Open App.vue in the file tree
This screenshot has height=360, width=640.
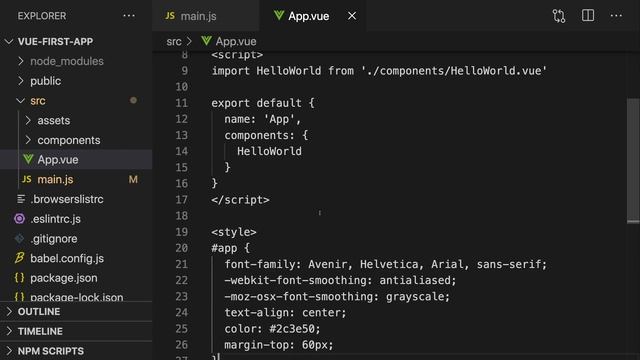(x=76, y=160)
